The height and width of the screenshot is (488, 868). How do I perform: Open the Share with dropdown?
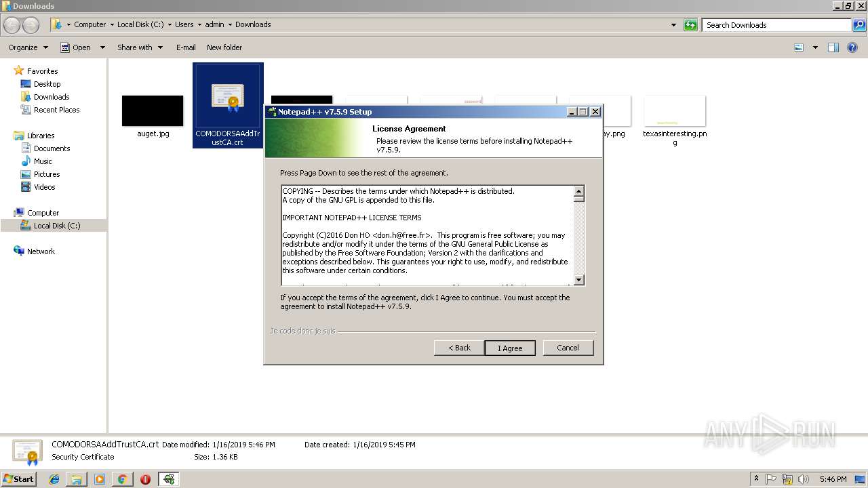click(x=140, y=47)
